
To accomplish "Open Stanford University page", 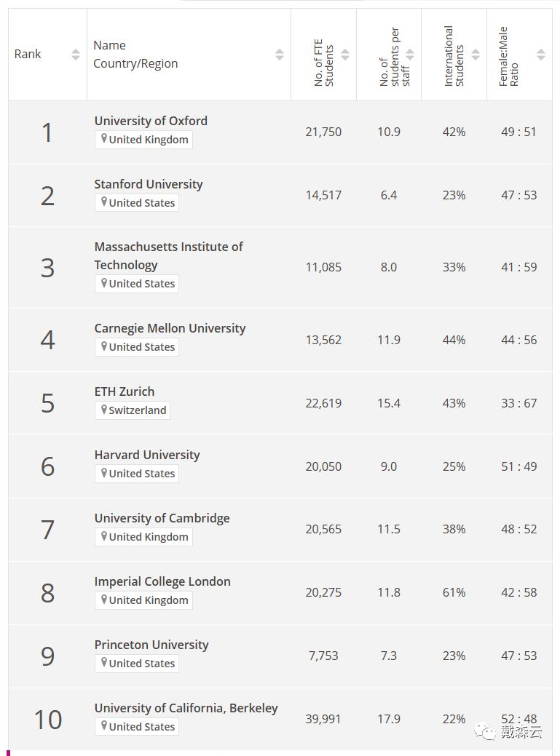I will click(x=149, y=184).
